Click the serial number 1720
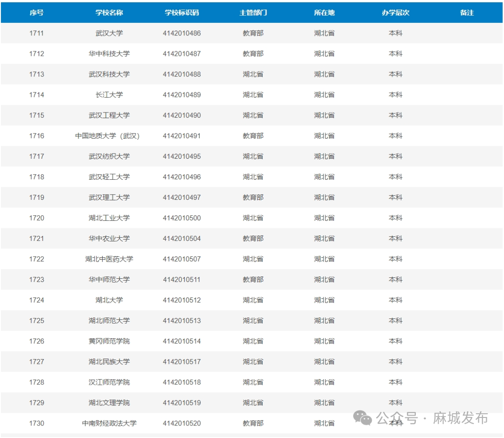The width and height of the screenshot is (504, 438). coord(37,218)
